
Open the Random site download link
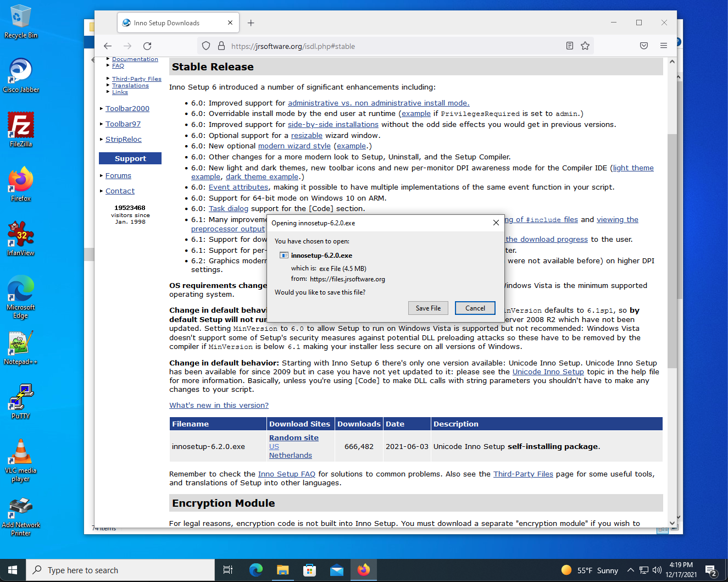point(294,437)
